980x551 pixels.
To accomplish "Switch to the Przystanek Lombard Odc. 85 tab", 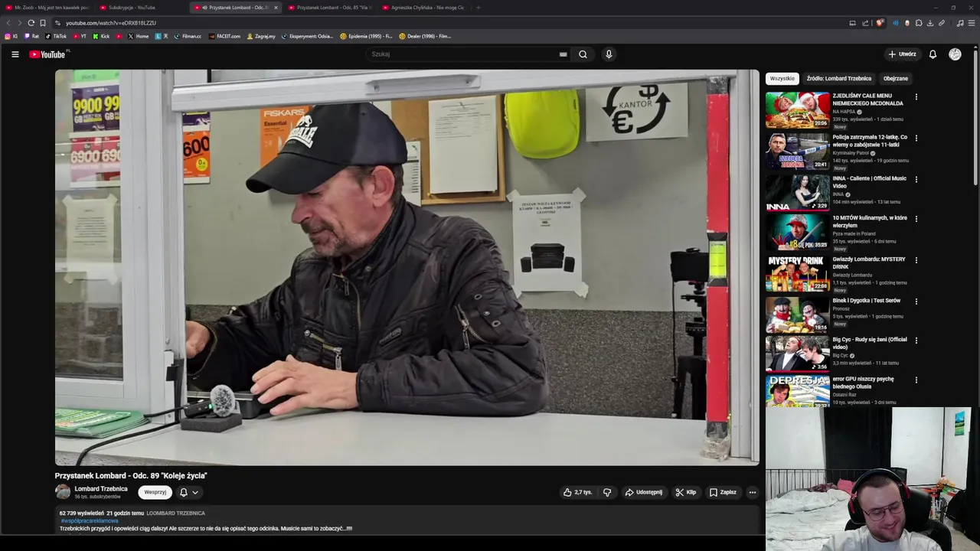I will [x=330, y=8].
